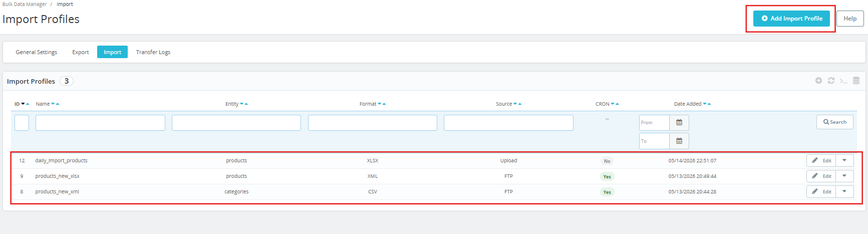Image resolution: width=868 pixels, height=234 pixels.
Task: Click ID 12 cell
Action: pyautogui.click(x=22, y=161)
